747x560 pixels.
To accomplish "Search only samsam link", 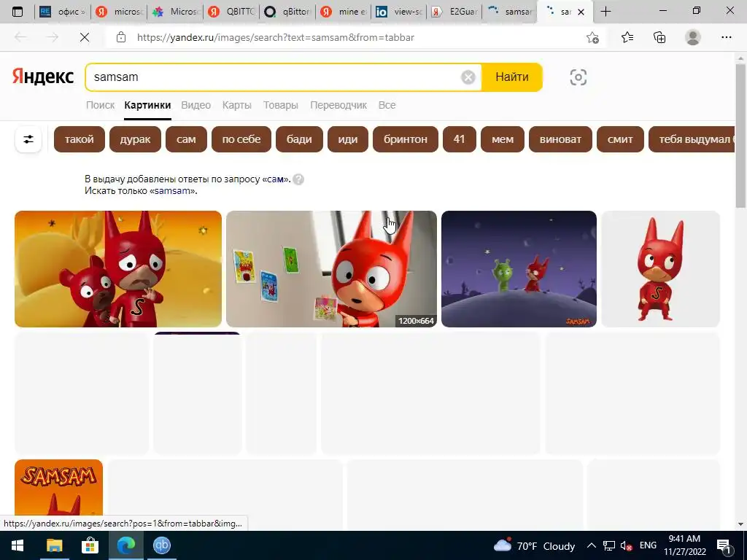I will 172,191.
